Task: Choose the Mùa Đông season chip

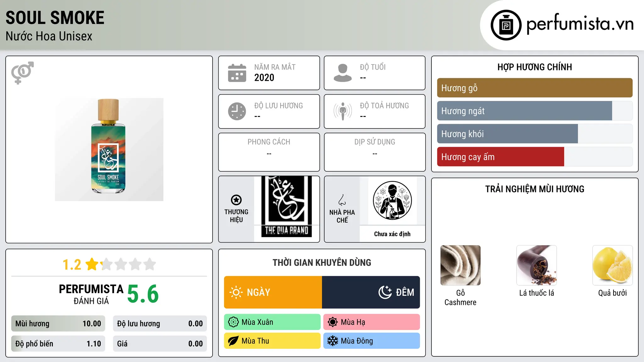Action: click(x=372, y=341)
